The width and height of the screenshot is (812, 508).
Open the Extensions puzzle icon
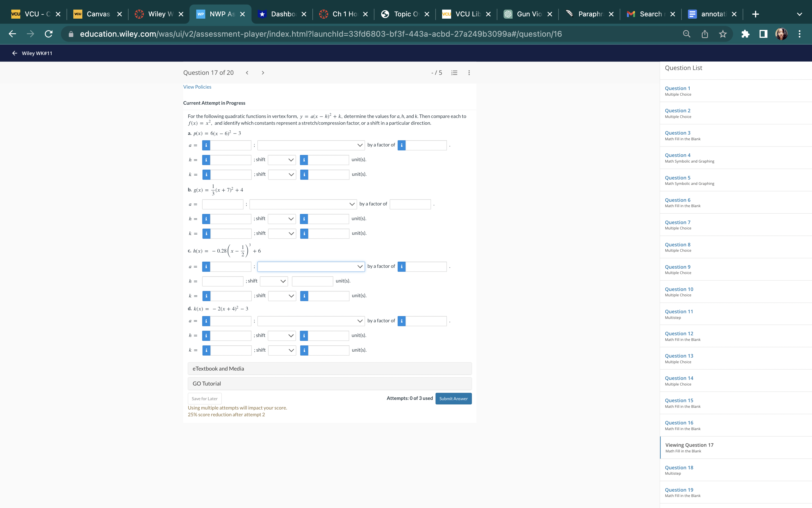coord(745,34)
